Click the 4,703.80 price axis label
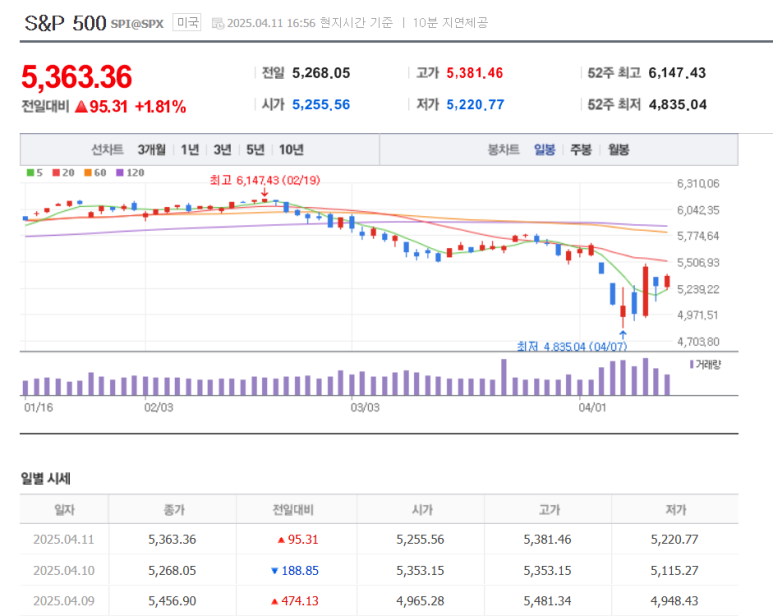 point(698,342)
